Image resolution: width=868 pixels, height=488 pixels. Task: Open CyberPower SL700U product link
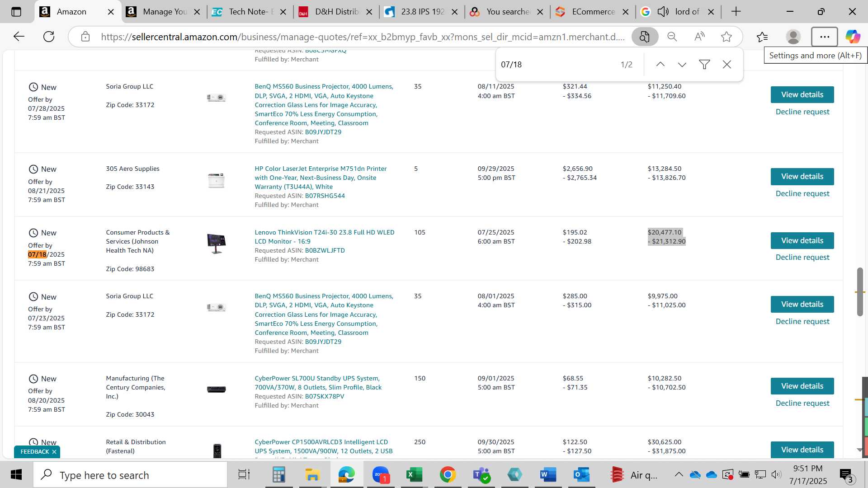point(318,383)
